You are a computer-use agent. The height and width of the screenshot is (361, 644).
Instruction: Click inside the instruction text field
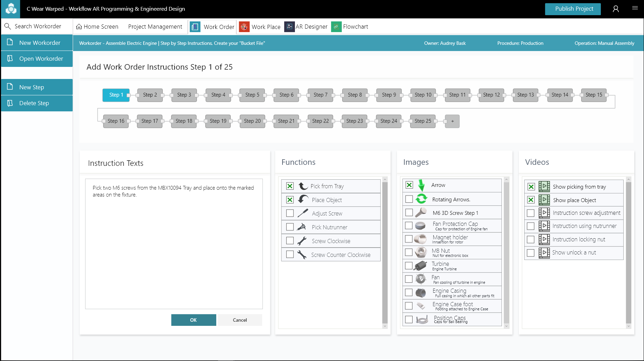pyautogui.click(x=174, y=244)
